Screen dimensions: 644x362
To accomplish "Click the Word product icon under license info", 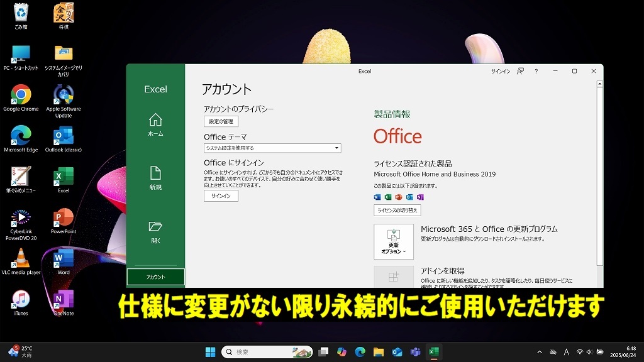I will click(x=377, y=197).
